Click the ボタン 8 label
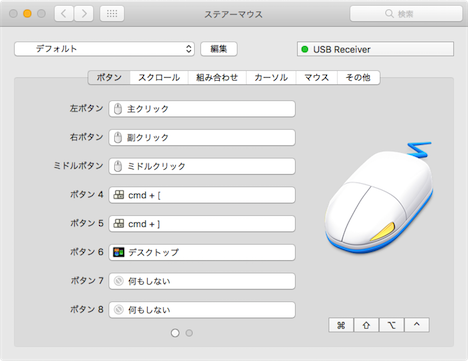 click(87, 309)
